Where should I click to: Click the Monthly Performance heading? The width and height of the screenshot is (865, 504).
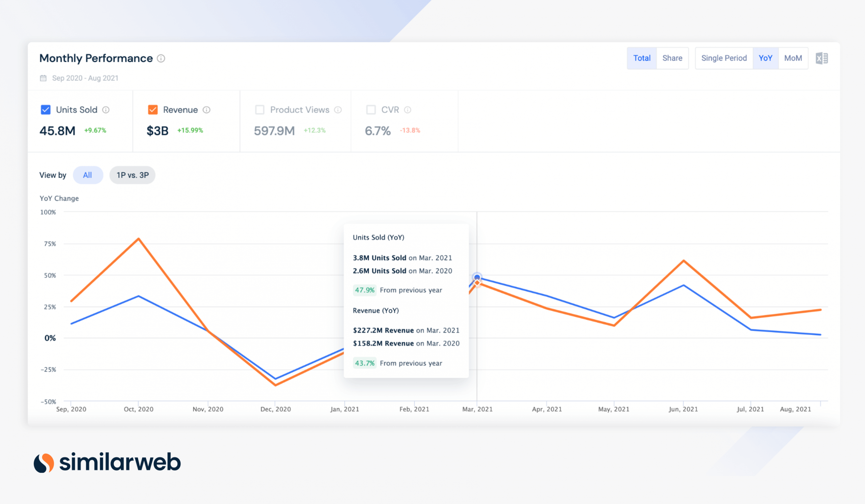click(96, 58)
